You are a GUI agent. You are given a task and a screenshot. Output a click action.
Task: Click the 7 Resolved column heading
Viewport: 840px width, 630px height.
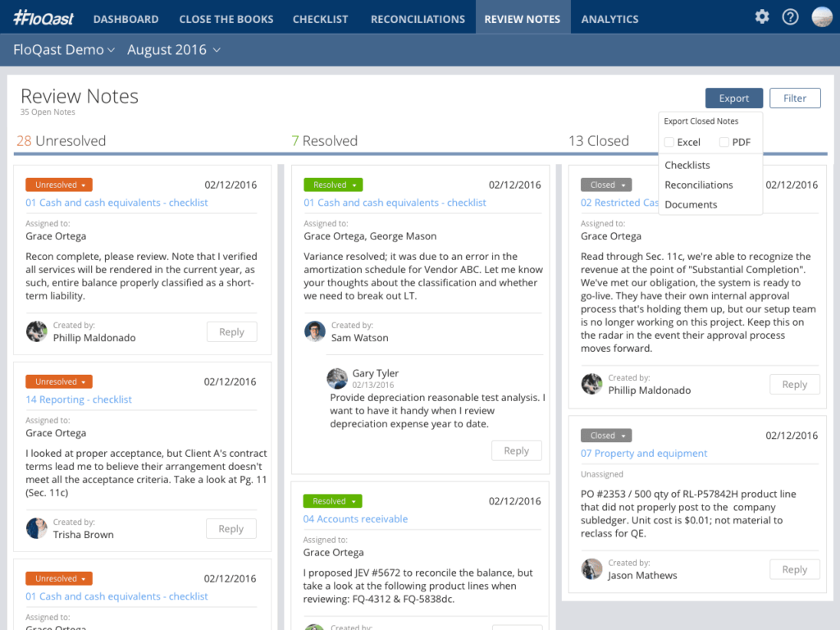[x=325, y=141]
